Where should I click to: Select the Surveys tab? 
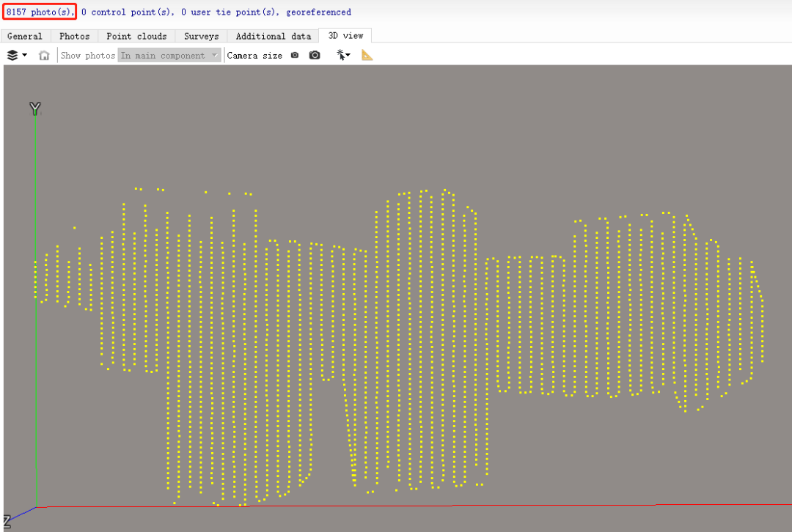tap(201, 36)
